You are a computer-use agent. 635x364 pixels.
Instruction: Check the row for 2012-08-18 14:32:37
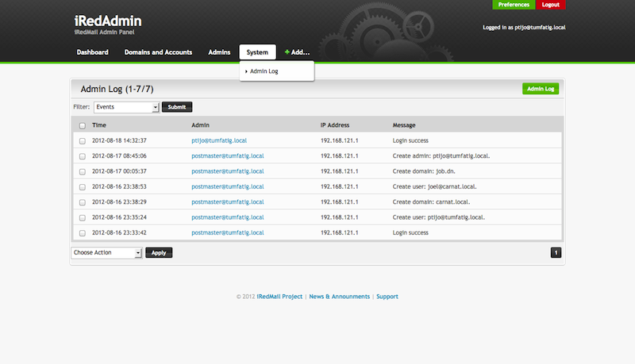tap(83, 141)
